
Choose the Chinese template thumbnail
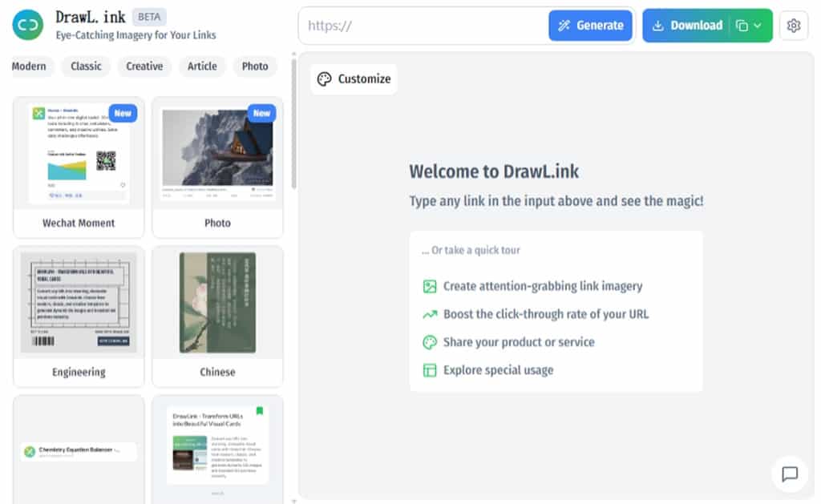[x=217, y=302]
